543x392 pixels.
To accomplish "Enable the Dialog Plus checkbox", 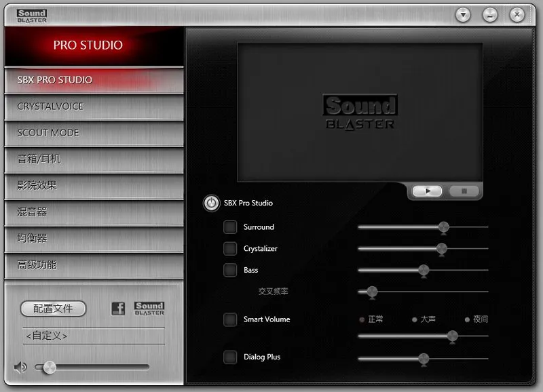I will coord(230,357).
